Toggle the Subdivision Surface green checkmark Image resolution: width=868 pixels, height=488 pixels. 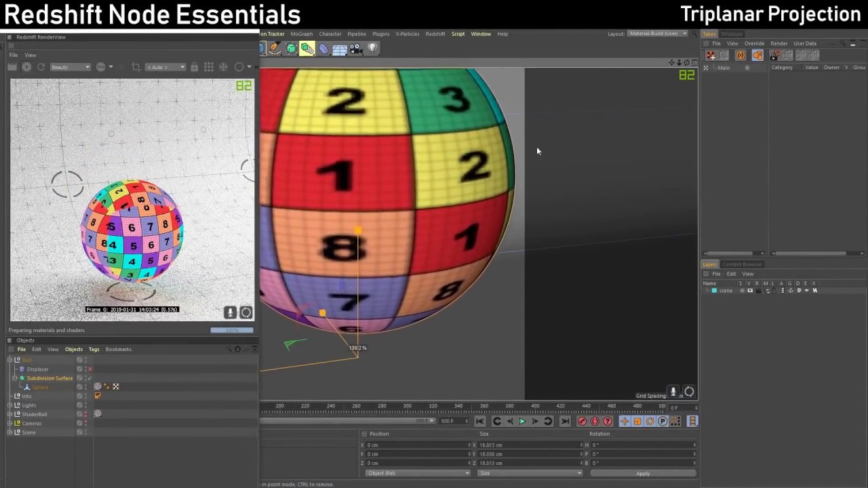(x=90, y=378)
